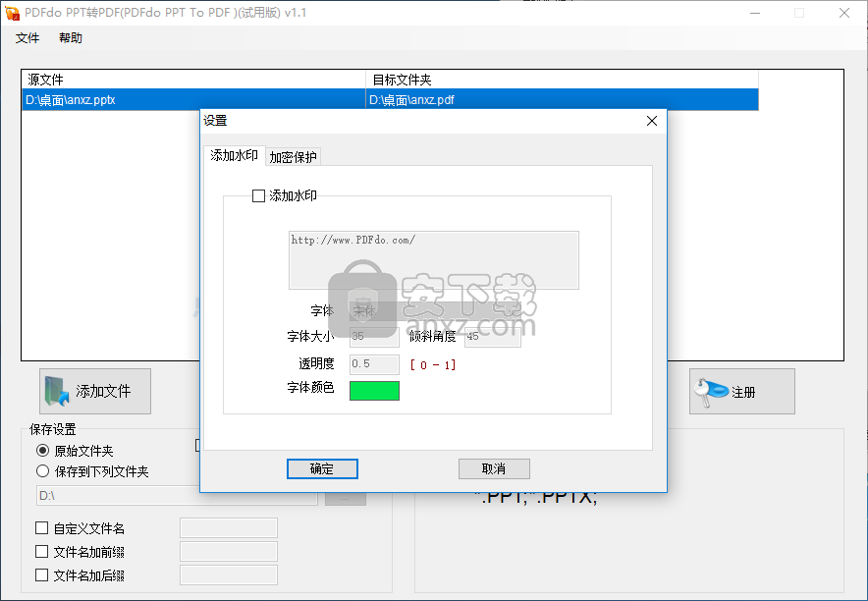Screen dimensions: 868x601
Task: Open the 文件 menu
Action: pyautogui.click(x=27, y=38)
